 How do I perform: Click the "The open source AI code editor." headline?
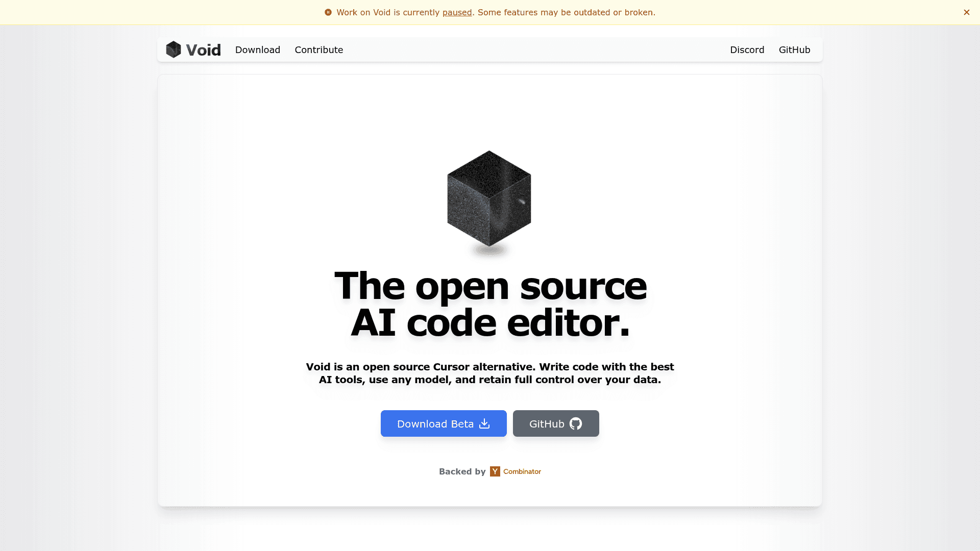coord(490,304)
